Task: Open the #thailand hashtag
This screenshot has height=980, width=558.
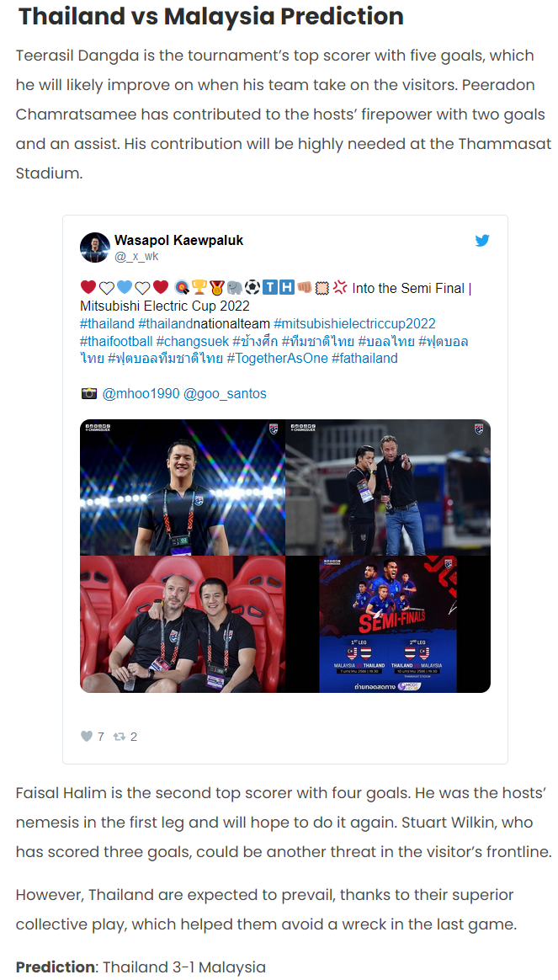Action: click(107, 324)
